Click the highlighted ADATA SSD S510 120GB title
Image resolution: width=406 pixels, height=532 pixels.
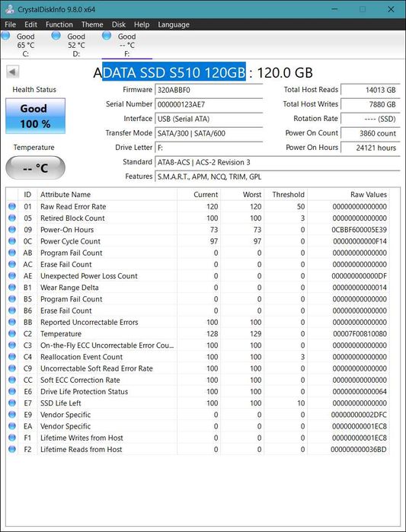coord(174,72)
